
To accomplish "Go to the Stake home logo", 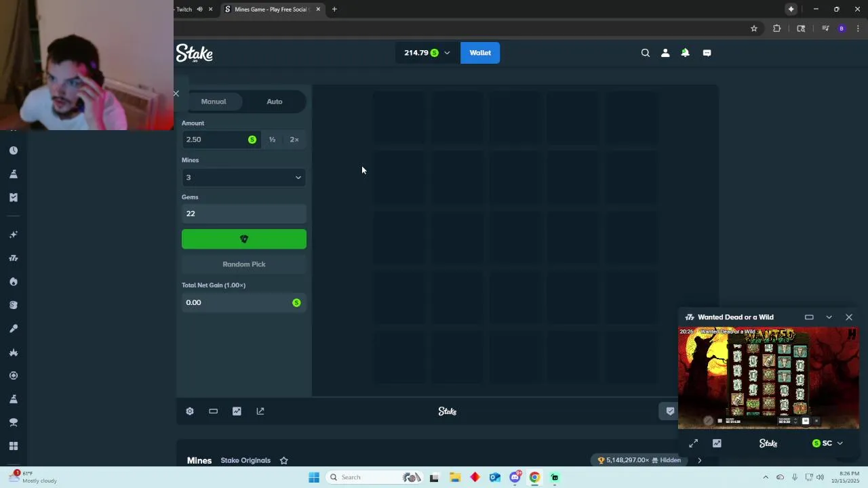I will pyautogui.click(x=195, y=53).
